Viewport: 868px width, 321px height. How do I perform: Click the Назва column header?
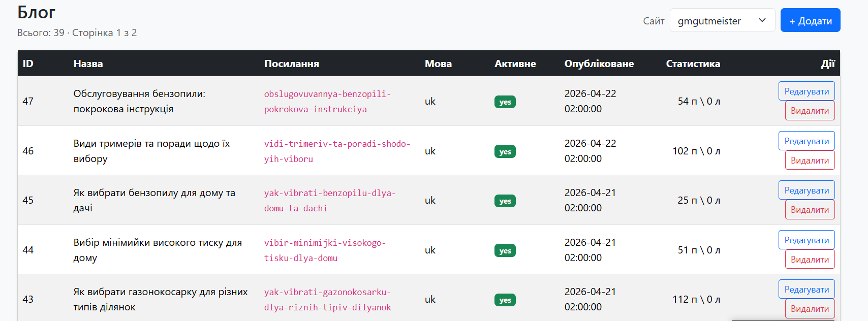point(88,63)
